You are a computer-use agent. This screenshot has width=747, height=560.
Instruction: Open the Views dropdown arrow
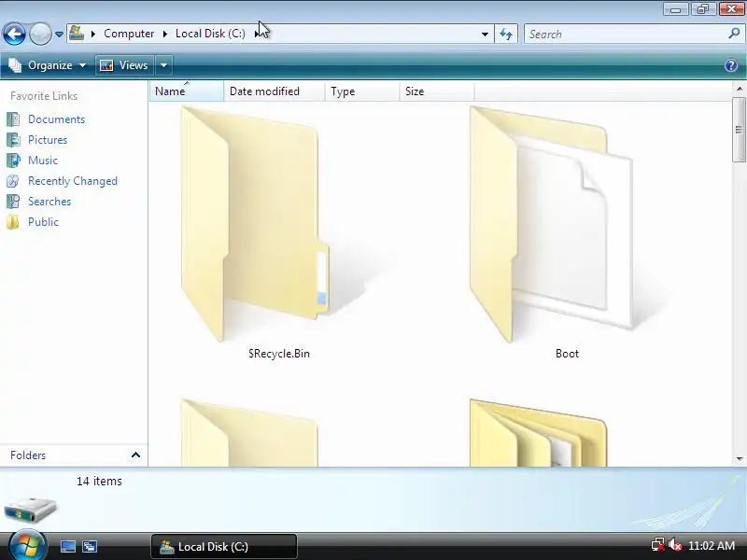click(163, 65)
